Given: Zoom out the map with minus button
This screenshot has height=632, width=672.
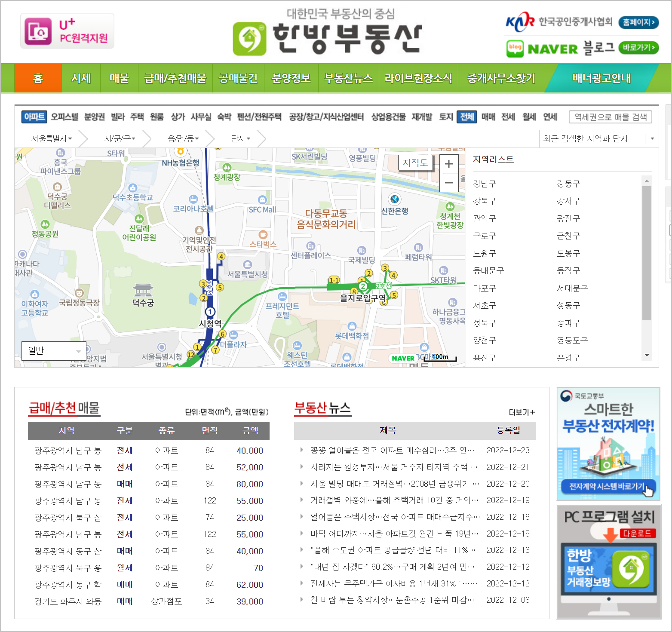Looking at the screenshot, I should (x=449, y=182).
